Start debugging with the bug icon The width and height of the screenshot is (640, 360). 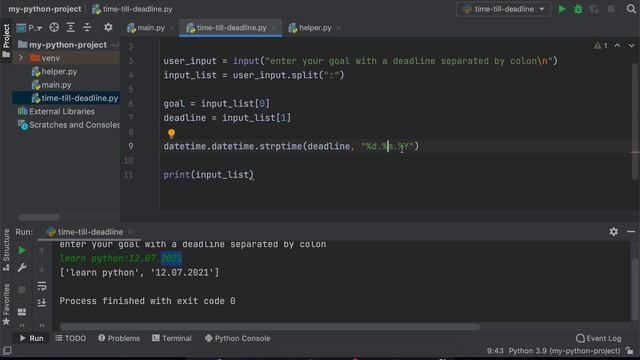(x=578, y=9)
